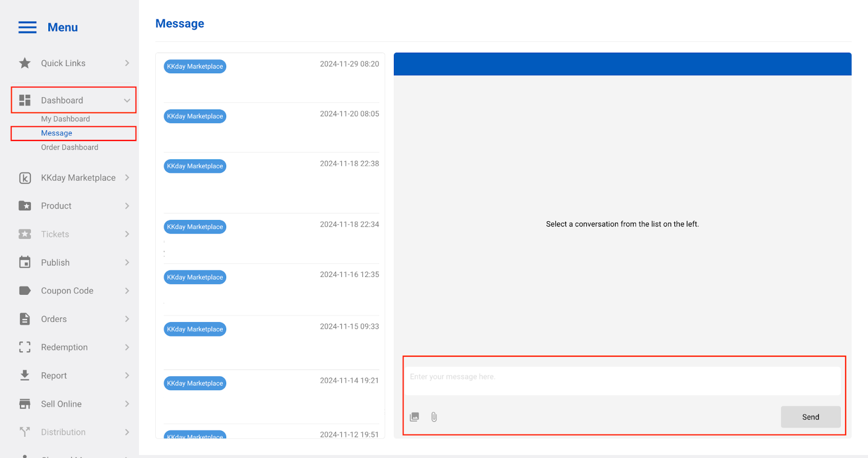Click the Dashboard grid icon
The height and width of the screenshot is (458, 868).
[25, 100]
